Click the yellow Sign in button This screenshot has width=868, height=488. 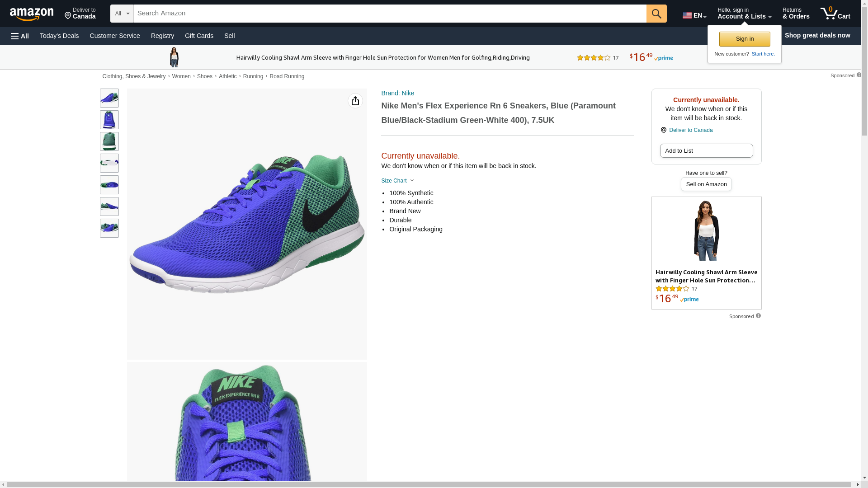click(744, 39)
